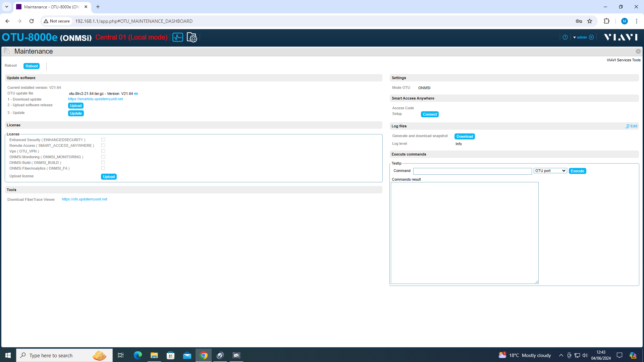Viewport: 644px width, 362px height.
Task: Open VIAVI Services Tools menu
Action: click(x=623, y=60)
